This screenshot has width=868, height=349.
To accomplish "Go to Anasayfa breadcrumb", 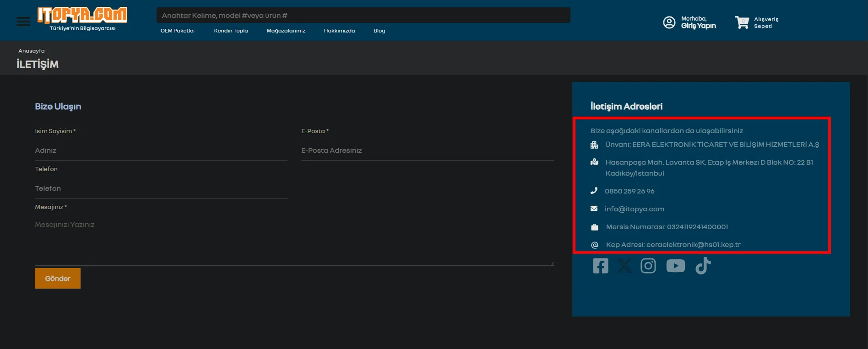I will (x=32, y=51).
